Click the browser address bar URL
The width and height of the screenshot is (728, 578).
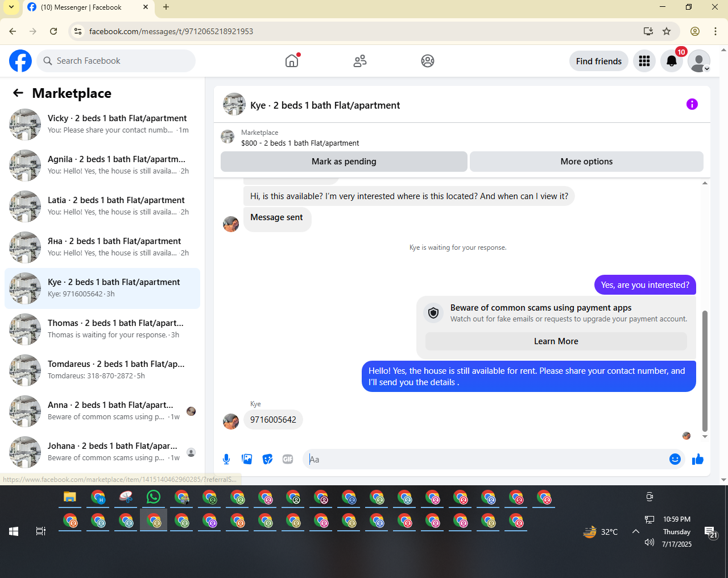[171, 31]
